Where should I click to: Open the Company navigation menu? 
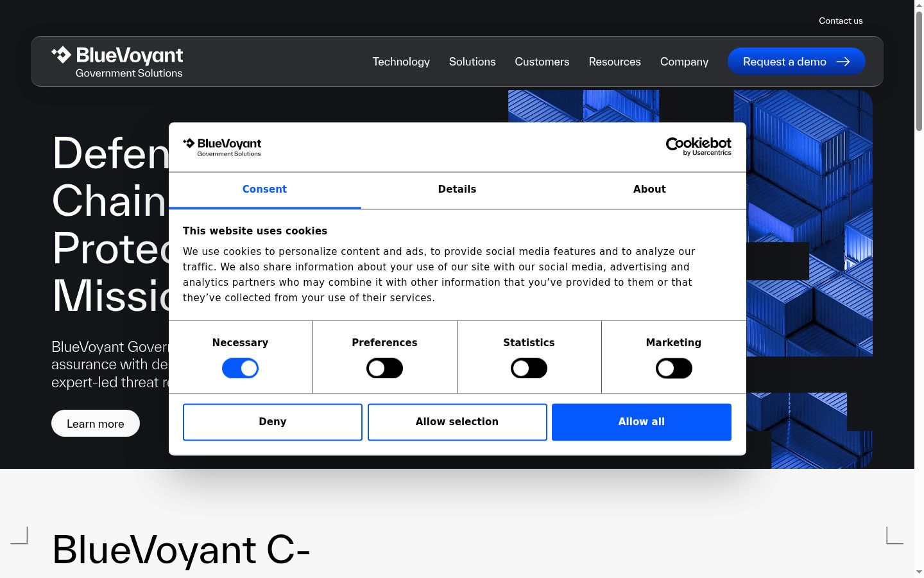684,62
